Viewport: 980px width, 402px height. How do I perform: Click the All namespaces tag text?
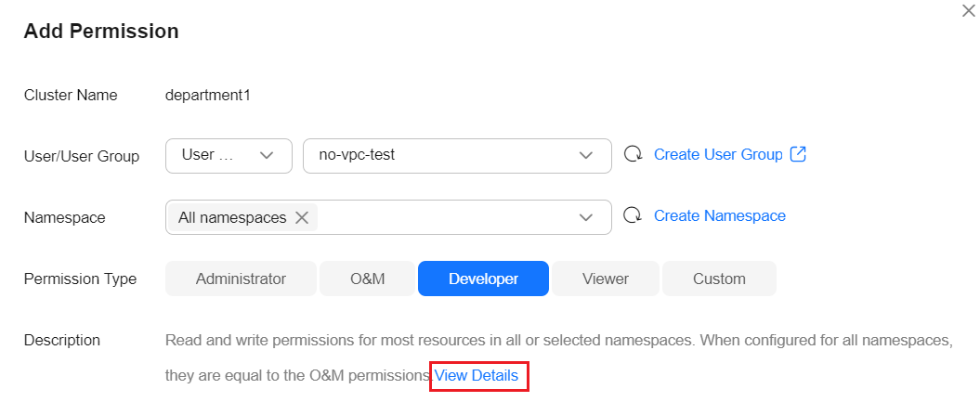pos(232,218)
